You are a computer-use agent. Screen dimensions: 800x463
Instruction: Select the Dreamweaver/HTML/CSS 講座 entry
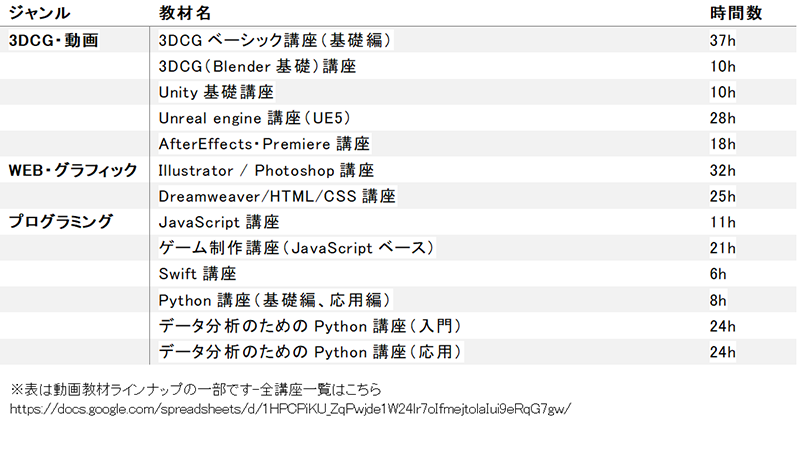(x=277, y=196)
